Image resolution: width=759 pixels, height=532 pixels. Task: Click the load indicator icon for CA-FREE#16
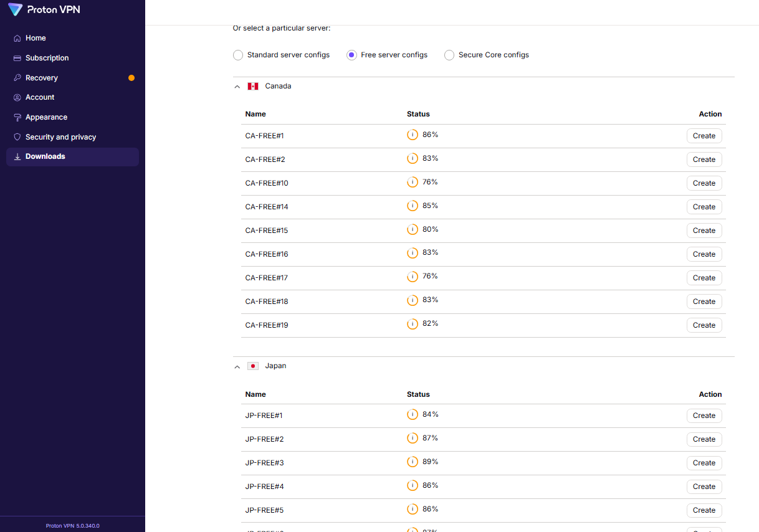[x=413, y=253]
